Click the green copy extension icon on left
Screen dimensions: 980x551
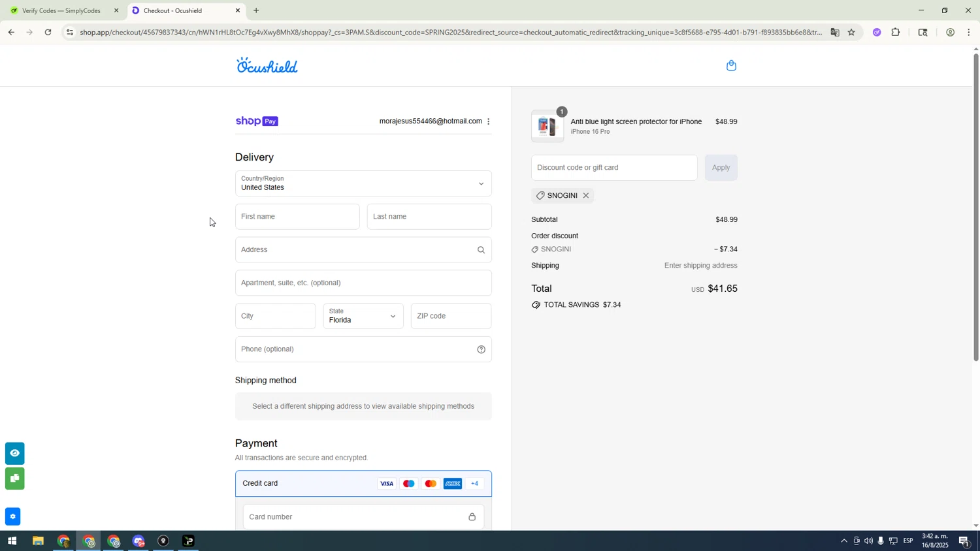14,479
